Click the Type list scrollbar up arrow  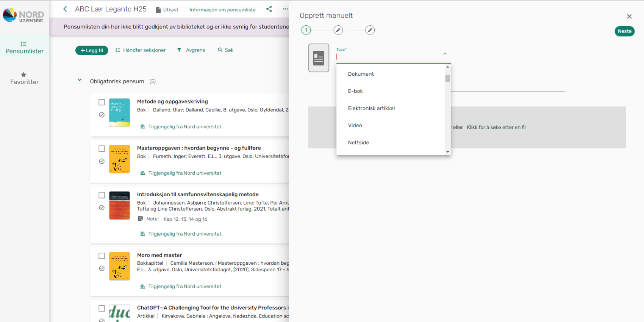pyautogui.click(x=448, y=67)
